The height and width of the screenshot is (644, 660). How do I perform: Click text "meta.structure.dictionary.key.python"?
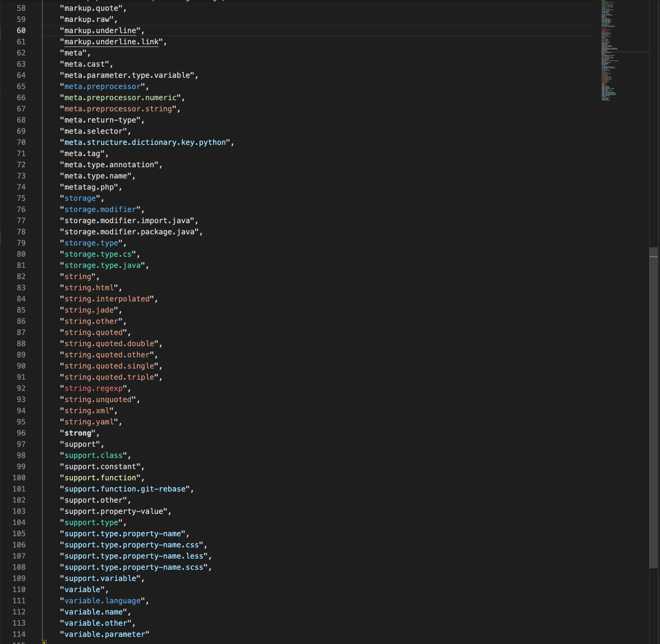coord(145,142)
